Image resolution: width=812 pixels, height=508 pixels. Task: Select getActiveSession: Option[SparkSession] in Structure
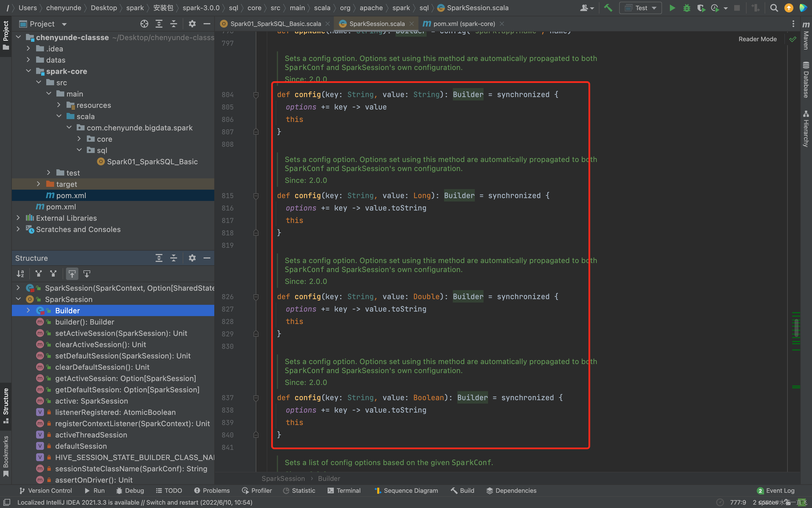click(x=125, y=378)
